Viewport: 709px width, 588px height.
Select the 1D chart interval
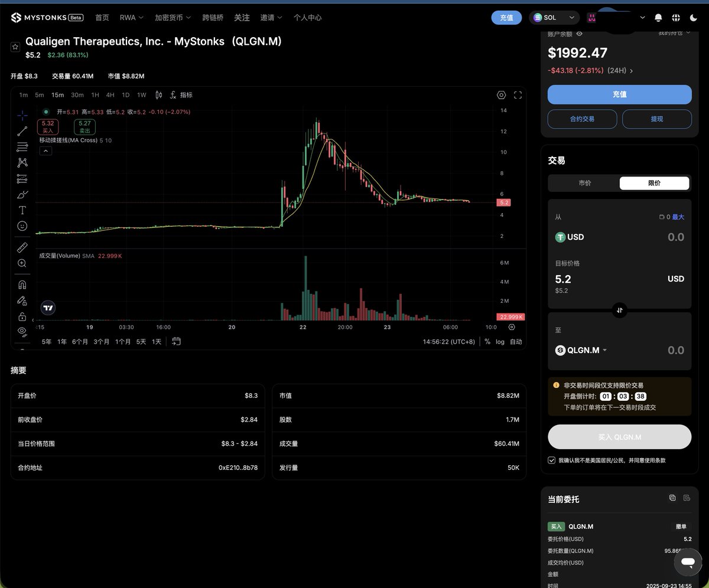click(126, 95)
